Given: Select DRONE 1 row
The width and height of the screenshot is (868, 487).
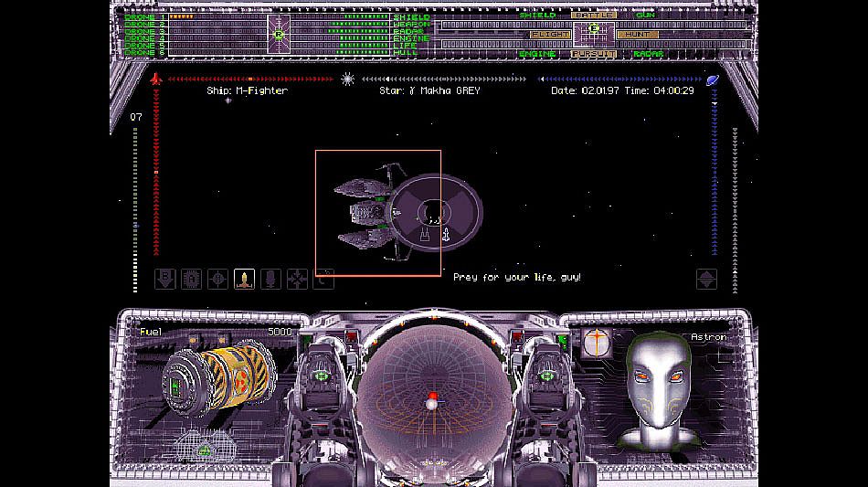Looking at the screenshot, I should coord(145,17).
